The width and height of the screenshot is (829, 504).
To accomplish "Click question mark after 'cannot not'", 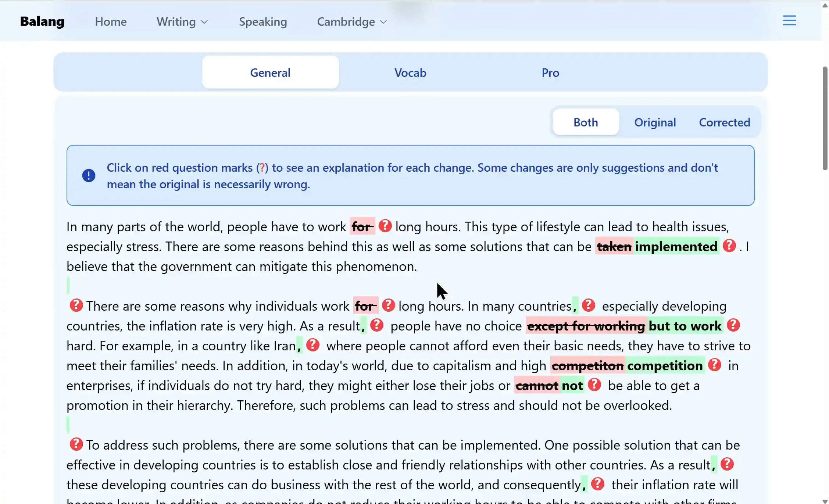I will click(594, 385).
